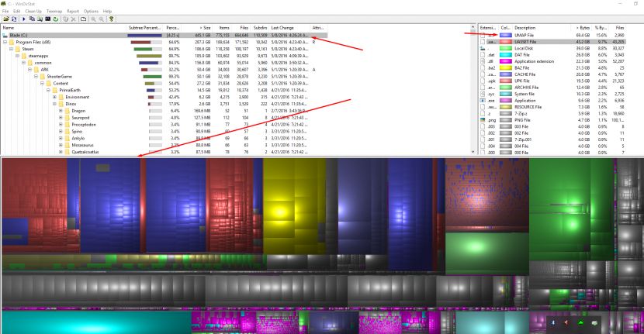Screen dimensions: 644x334
Task: Sort tree by Name column header
Action: click(x=64, y=28)
